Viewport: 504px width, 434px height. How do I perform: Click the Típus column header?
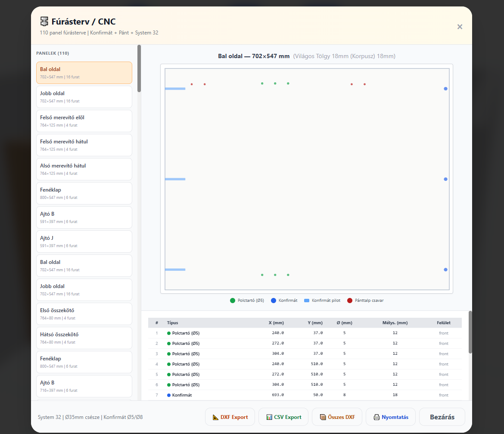pyautogui.click(x=172, y=322)
